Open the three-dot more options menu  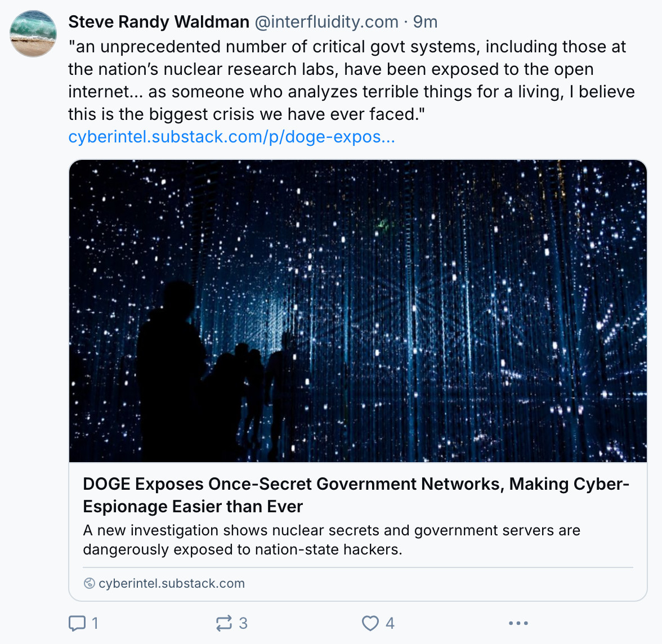pos(518,623)
